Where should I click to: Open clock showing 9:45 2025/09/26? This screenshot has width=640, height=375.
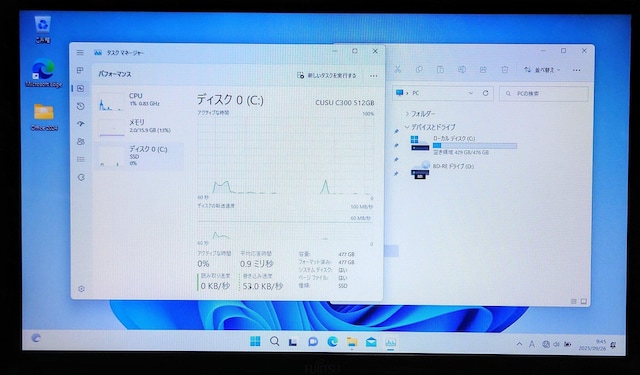592,345
